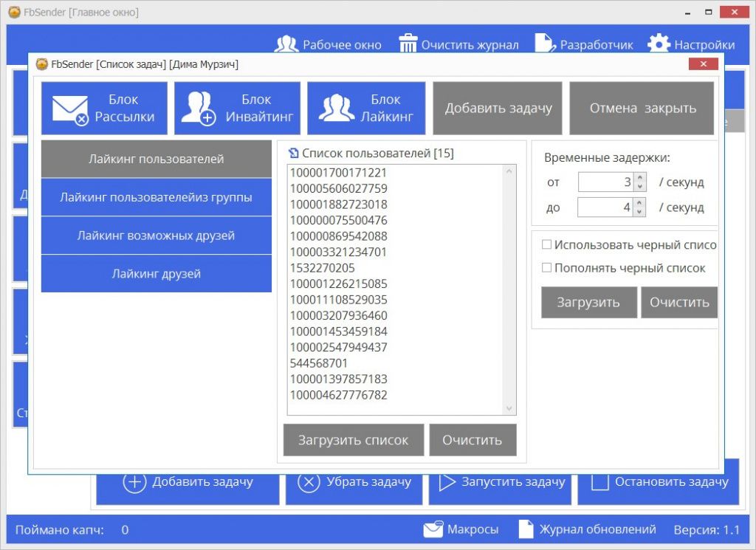
Task: Increase the 'от' delay value
Action: (x=640, y=178)
